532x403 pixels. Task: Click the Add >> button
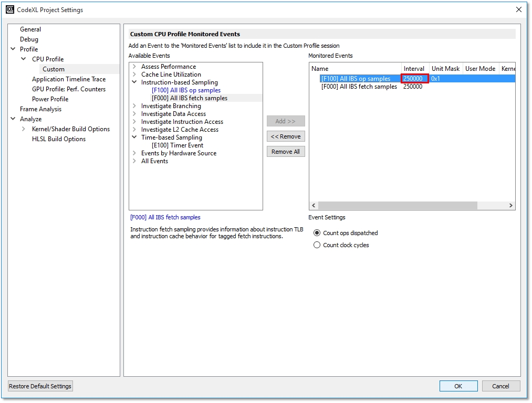pyautogui.click(x=286, y=121)
